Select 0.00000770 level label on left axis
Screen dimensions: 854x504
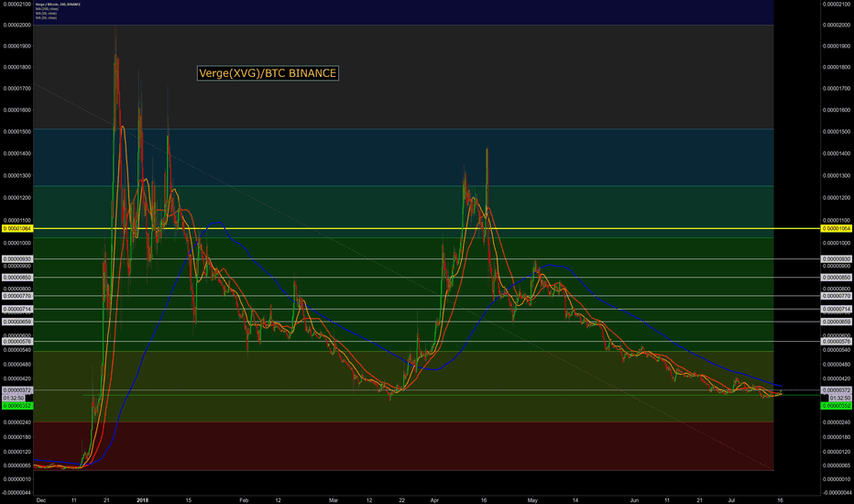(x=17, y=296)
